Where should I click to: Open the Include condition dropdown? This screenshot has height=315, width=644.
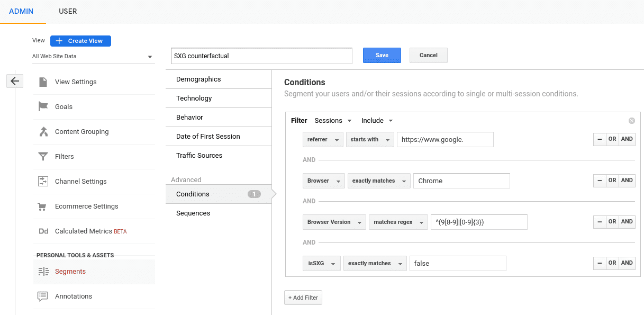point(376,120)
